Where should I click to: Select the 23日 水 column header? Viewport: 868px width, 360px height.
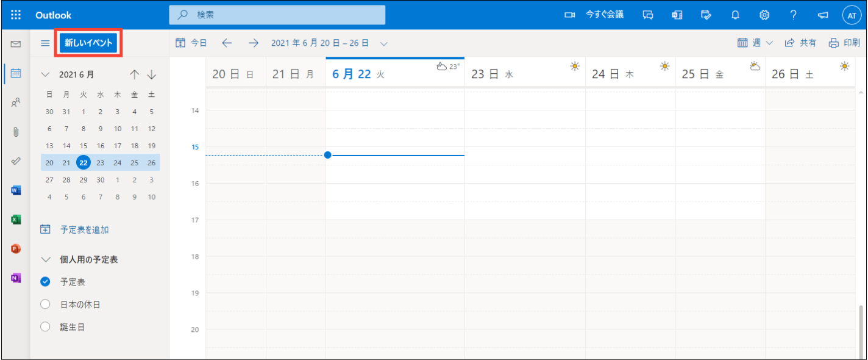[525, 74]
